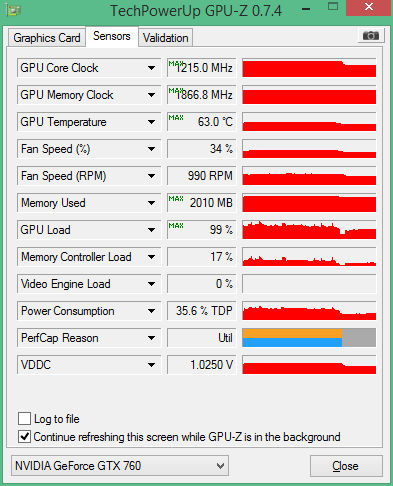Open the NVIDIA GeForce GTX 760 selector
Screen dimensions: 393x486
[120, 465]
